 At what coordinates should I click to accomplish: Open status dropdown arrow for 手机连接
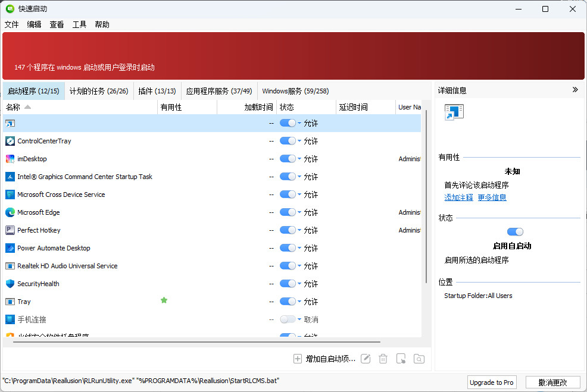pyautogui.click(x=299, y=319)
